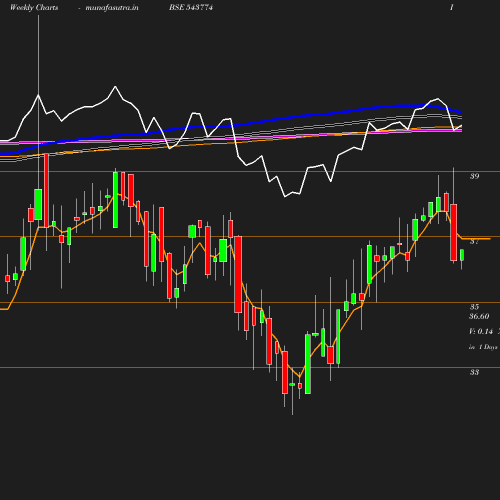The height and width of the screenshot is (500, 500).
Task: Click the 33 price axis label
Action: pyautogui.click(x=474, y=372)
